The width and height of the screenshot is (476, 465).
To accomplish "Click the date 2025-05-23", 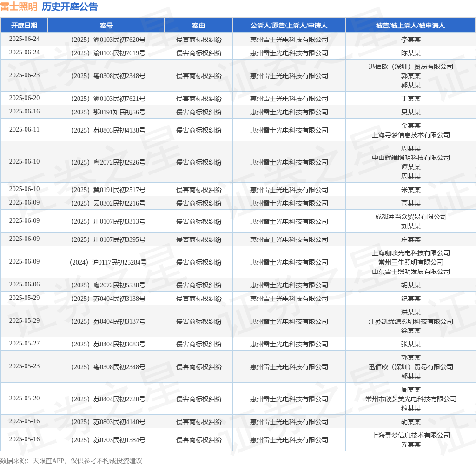I will coord(24,366).
